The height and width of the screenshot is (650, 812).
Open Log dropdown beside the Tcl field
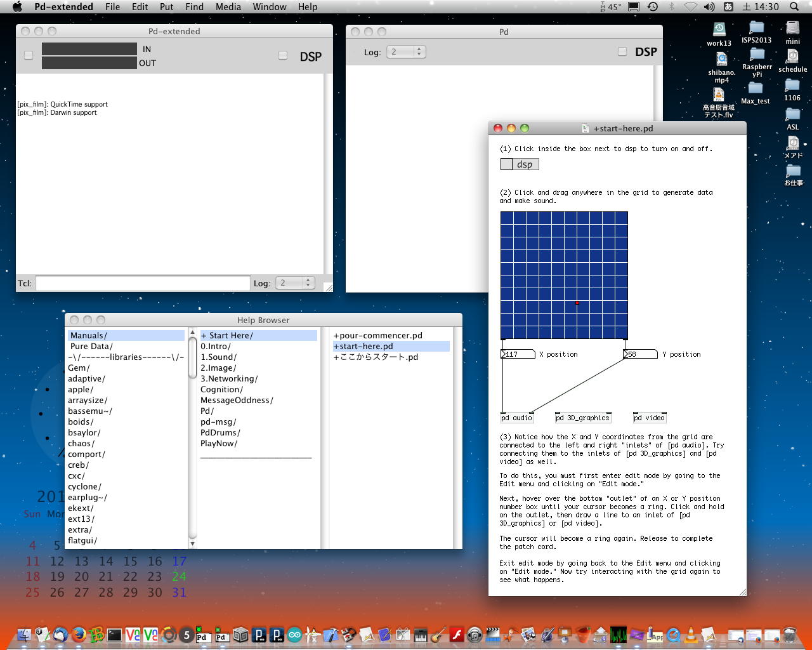coord(296,283)
